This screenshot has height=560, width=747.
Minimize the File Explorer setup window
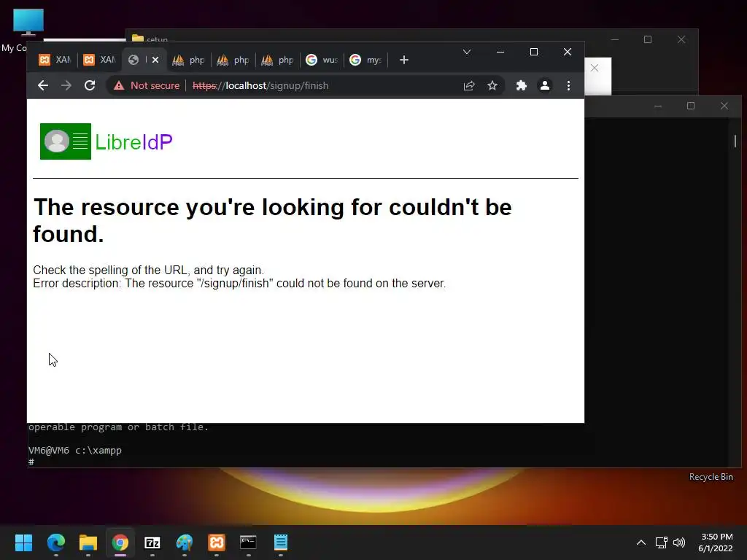(x=614, y=39)
